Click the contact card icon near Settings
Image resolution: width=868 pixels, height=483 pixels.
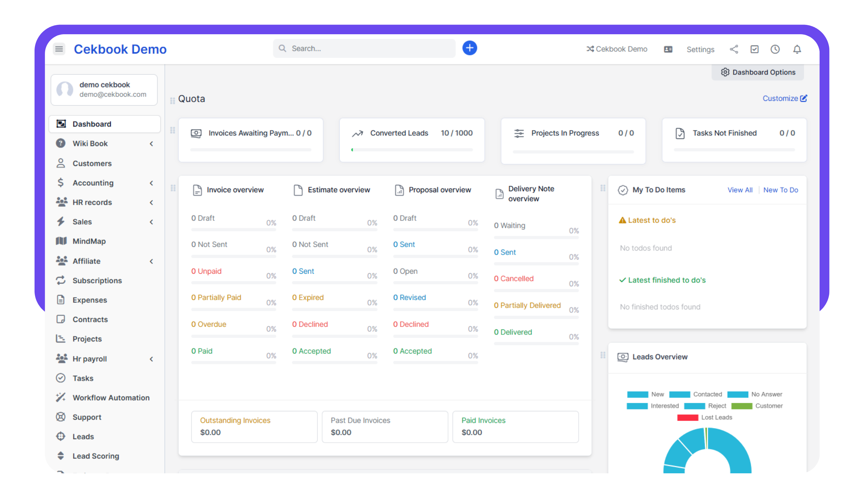(x=668, y=49)
